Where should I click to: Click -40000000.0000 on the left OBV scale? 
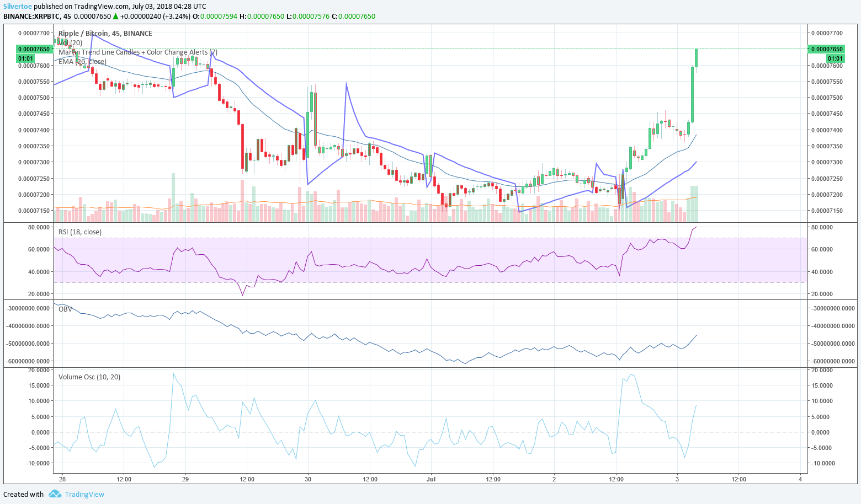[28, 326]
